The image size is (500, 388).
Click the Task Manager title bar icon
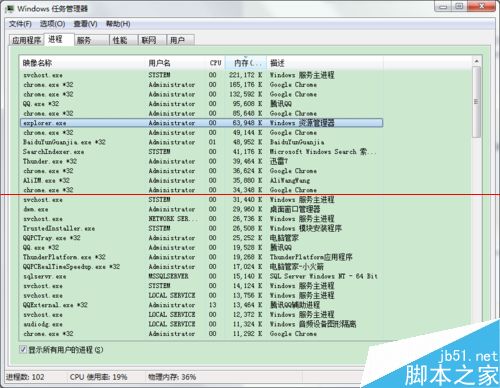[10, 8]
